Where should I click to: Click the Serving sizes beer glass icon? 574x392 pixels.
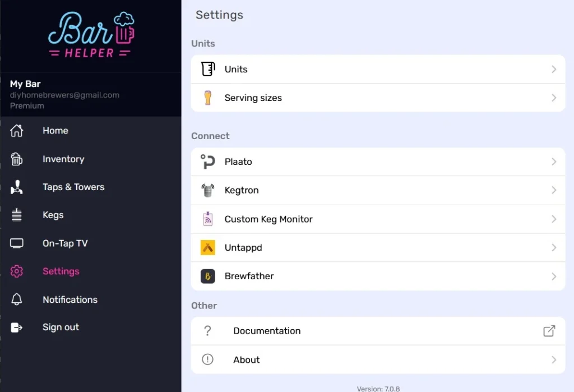pyautogui.click(x=207, y=98)
